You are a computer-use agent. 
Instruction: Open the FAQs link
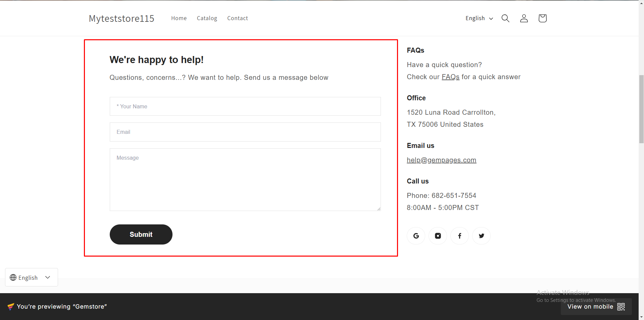click(x=451, y=77)
